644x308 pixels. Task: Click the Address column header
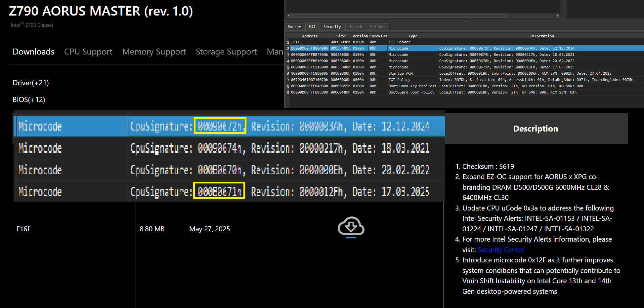coord(310,36)
